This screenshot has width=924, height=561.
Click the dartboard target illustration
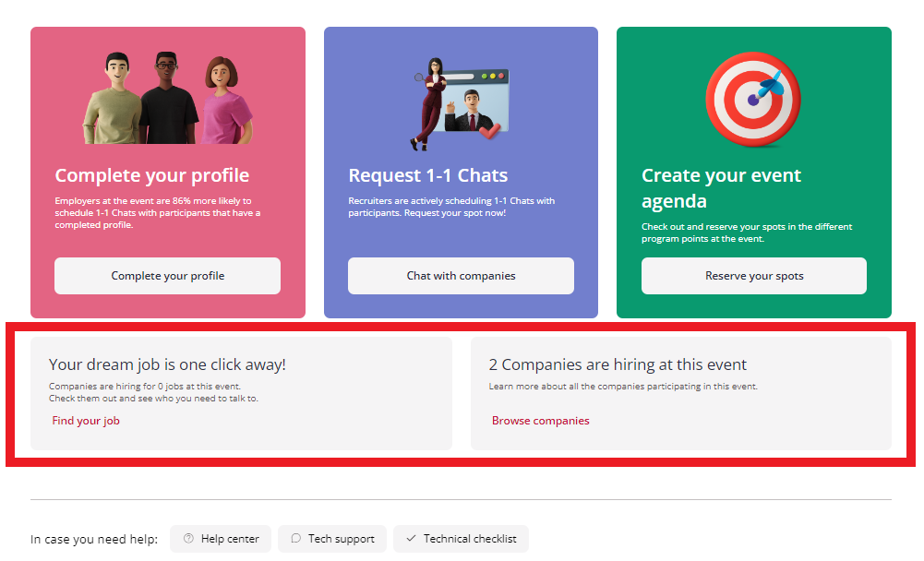pos(753,99)
